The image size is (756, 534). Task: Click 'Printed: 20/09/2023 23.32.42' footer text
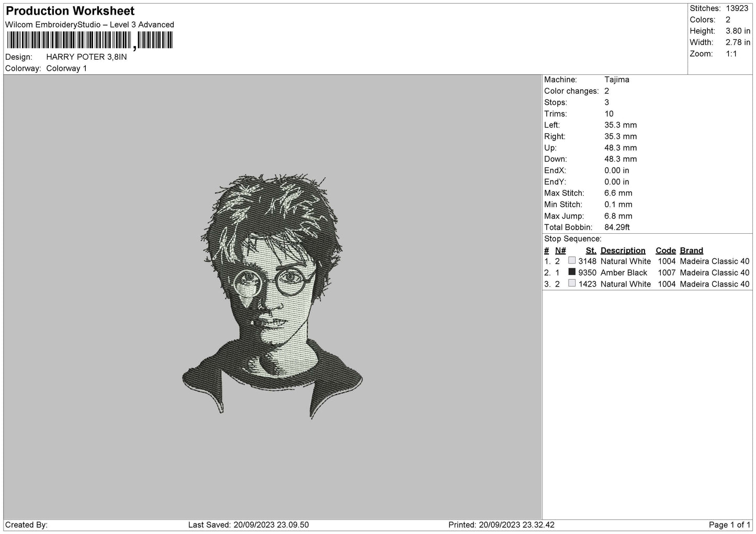tap(502, 525)
